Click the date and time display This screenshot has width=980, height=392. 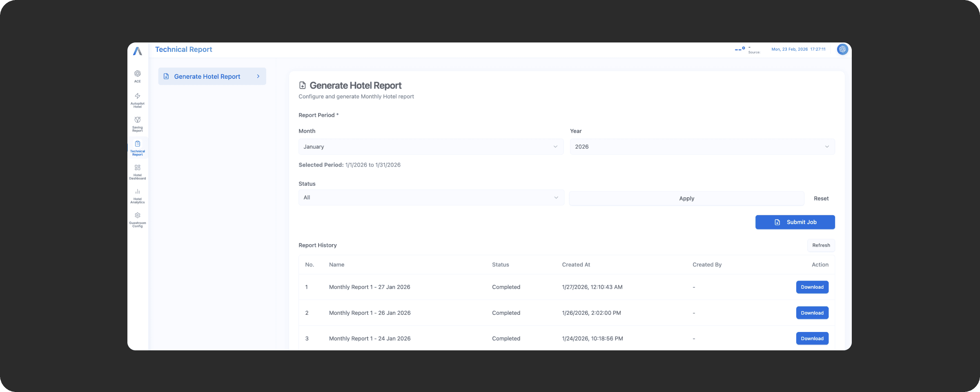pos(798,49)
